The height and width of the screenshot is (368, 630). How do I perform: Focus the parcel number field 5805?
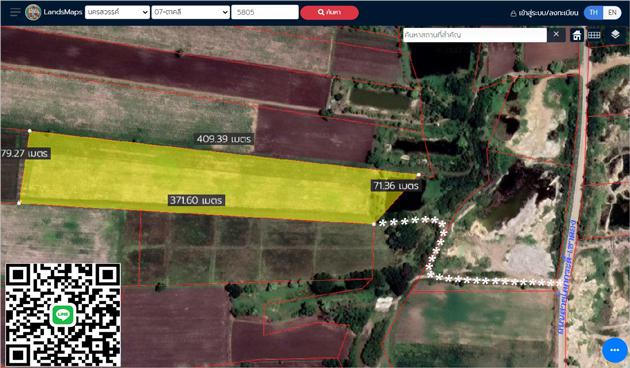tap(265, 12)
